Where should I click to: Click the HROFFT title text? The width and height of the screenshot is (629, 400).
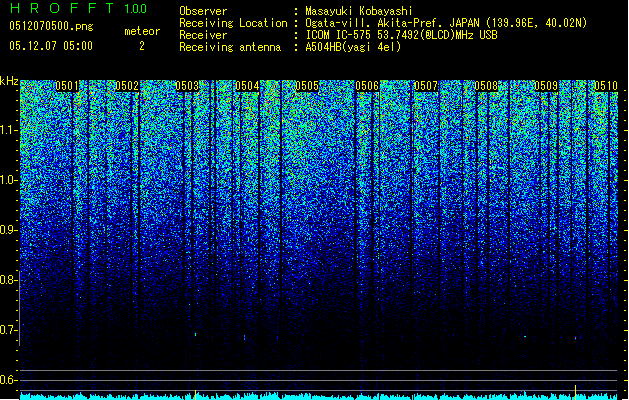[62, 8]
